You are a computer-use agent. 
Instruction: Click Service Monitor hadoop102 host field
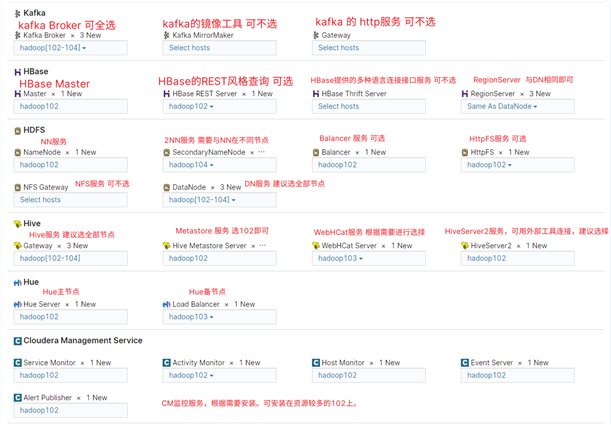(x=71, y=375)
